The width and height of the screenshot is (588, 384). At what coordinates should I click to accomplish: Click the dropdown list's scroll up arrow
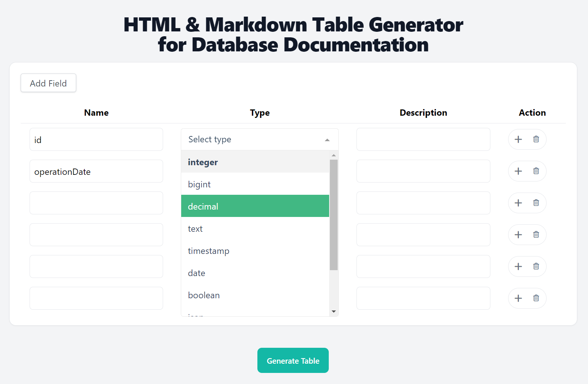click(334, 155)
